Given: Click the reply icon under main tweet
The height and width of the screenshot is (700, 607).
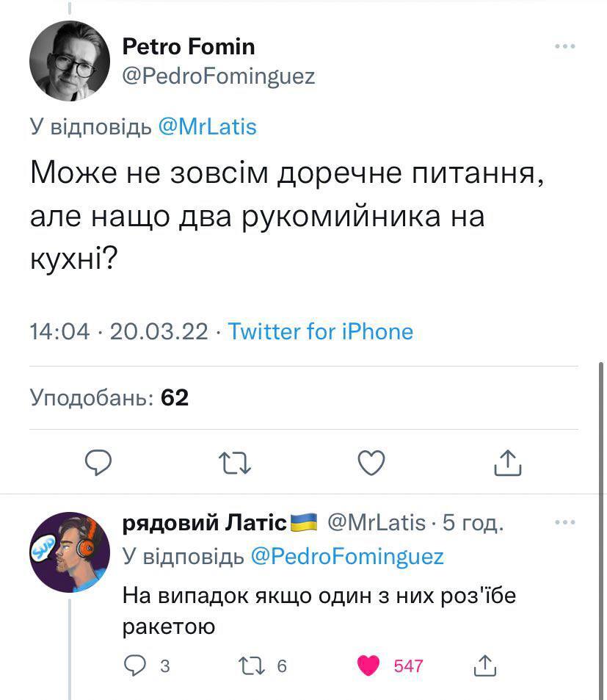Looking at the screenshot, I should [98, 462].
